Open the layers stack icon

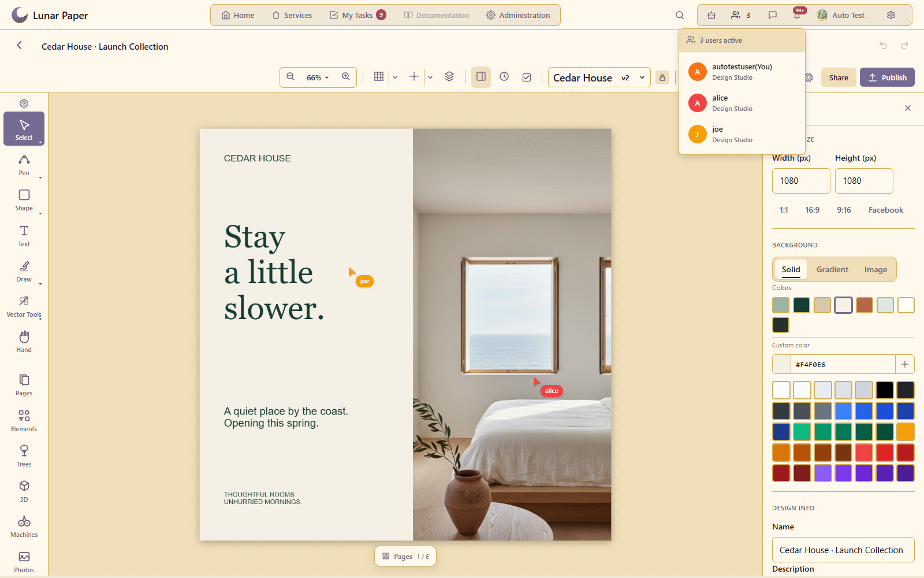tap(449, 77)
